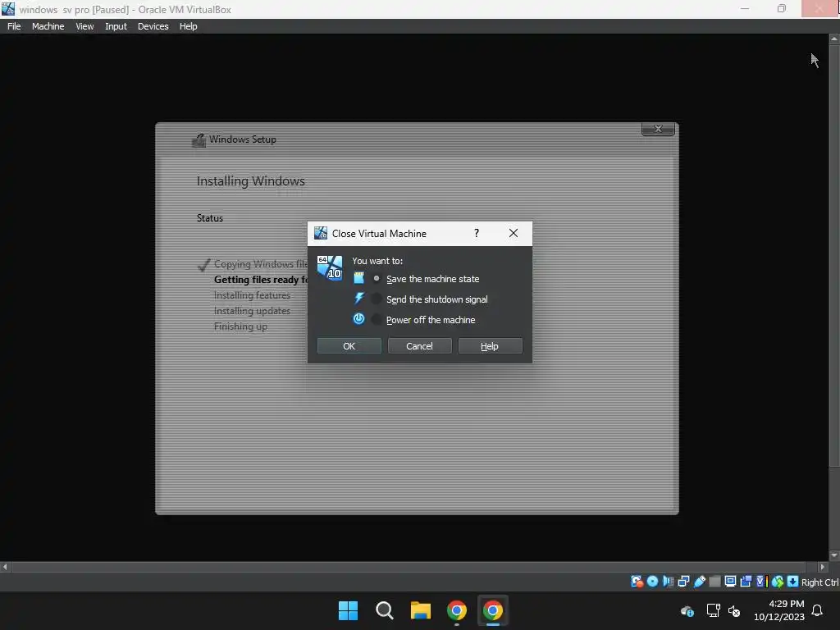Click the horizontal scrollbar left arrow
This screenshot has width=840, height=630.
click(x=5, y=567)
